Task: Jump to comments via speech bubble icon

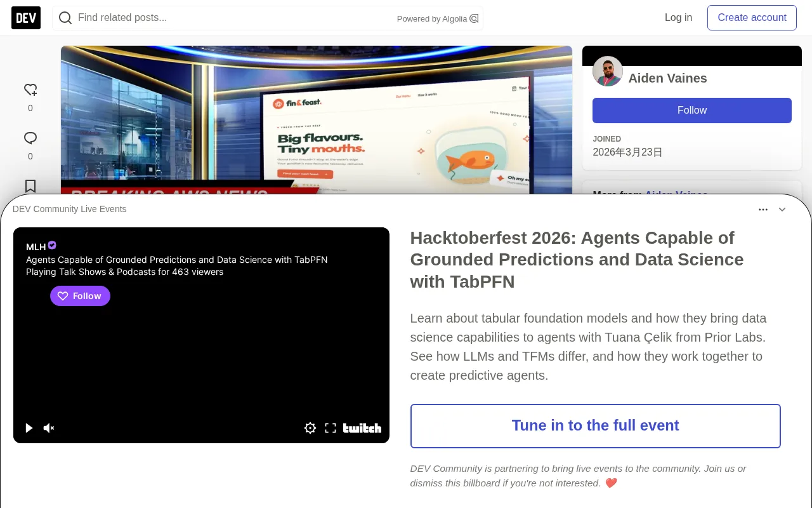Action: tap(30, 138)
